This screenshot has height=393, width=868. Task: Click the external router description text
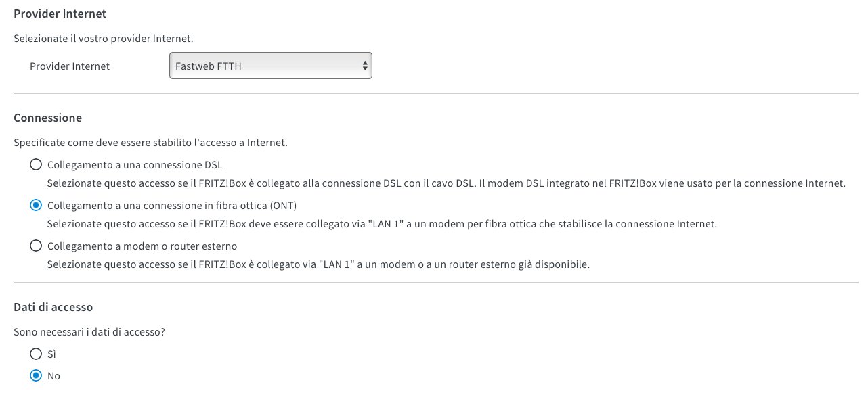(318, 264)
